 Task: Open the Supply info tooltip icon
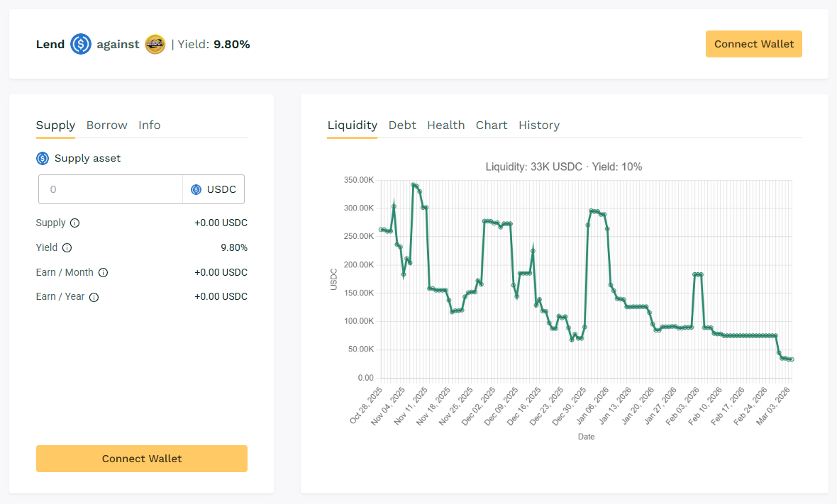(75, 223)
